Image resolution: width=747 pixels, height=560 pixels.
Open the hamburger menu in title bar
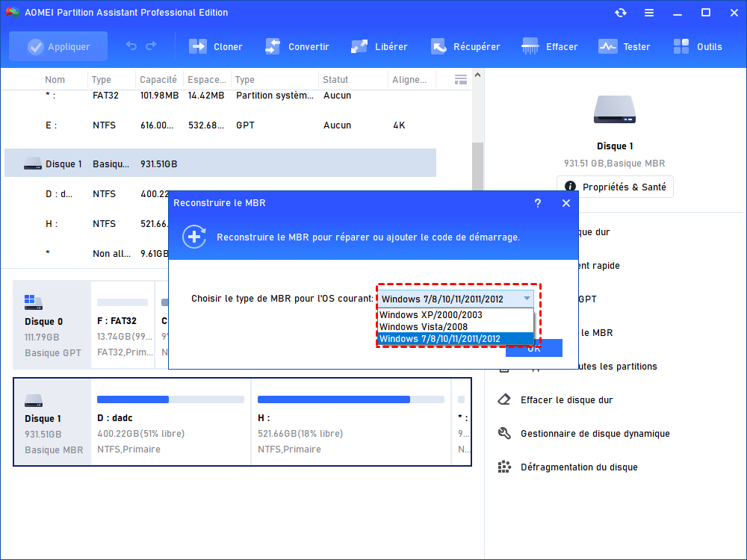click(x=649, y=13)
